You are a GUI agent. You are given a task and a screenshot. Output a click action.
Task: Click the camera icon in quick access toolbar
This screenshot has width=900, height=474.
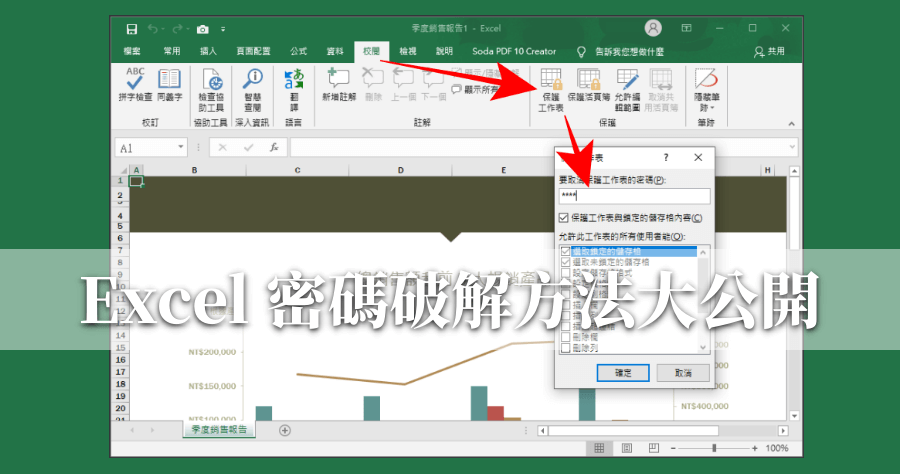tap(203, 29)
